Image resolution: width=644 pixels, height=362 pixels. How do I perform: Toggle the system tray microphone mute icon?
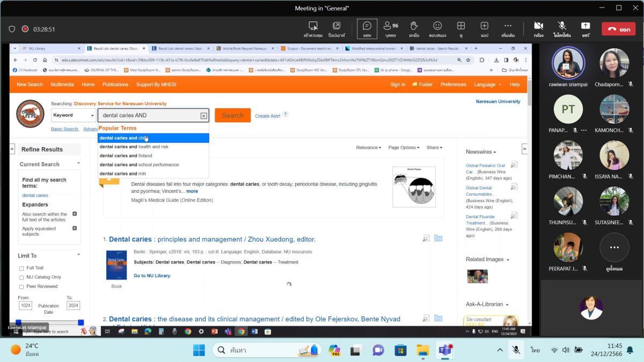(516, 350)
